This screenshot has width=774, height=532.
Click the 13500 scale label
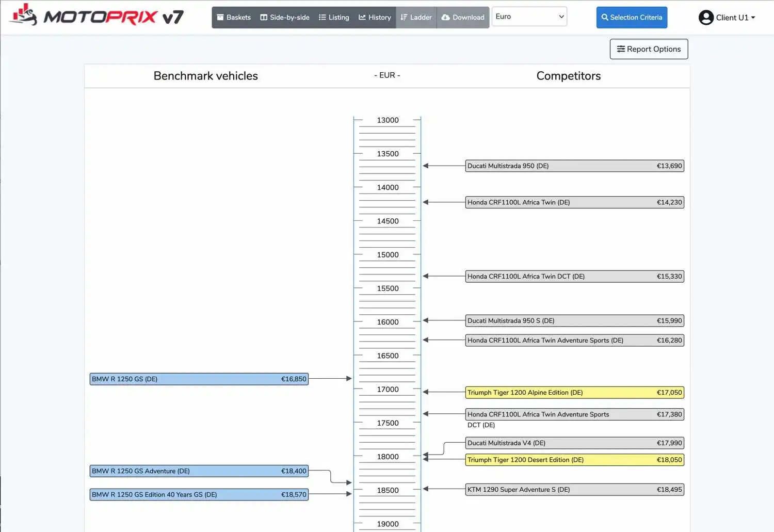coord(388,154)
